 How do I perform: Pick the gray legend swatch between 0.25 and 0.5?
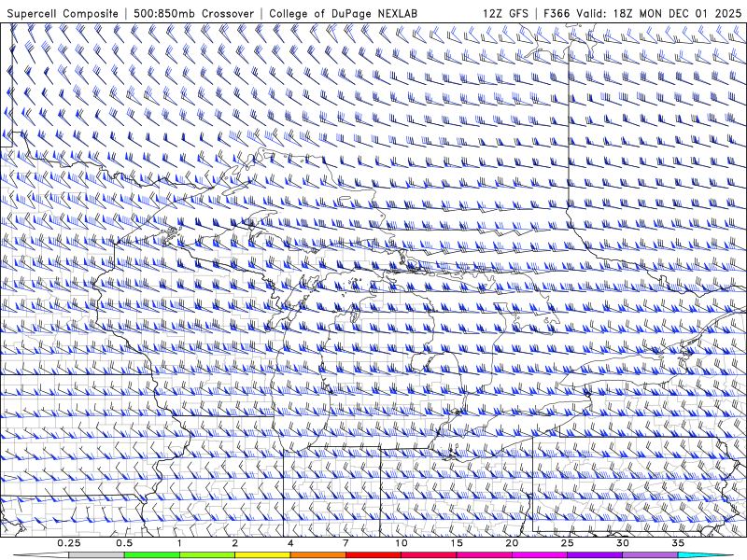(x=97, y=555)
